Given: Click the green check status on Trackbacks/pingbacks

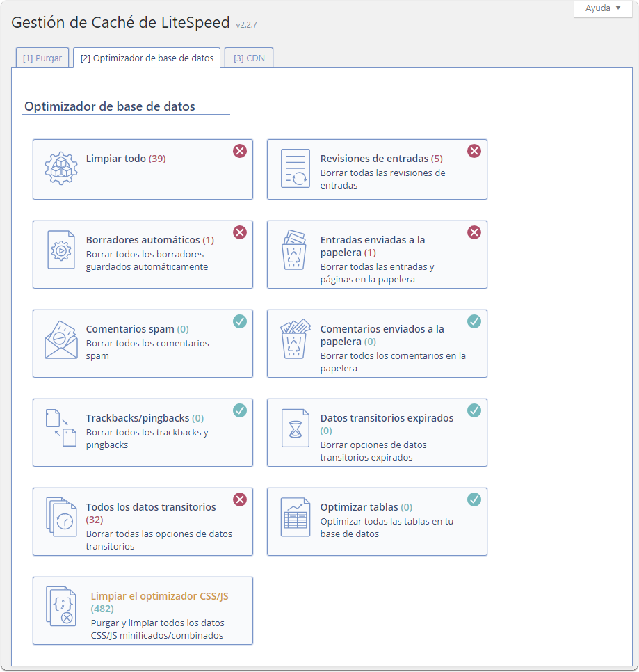Looking at the screenshot, I should point(240,410).
